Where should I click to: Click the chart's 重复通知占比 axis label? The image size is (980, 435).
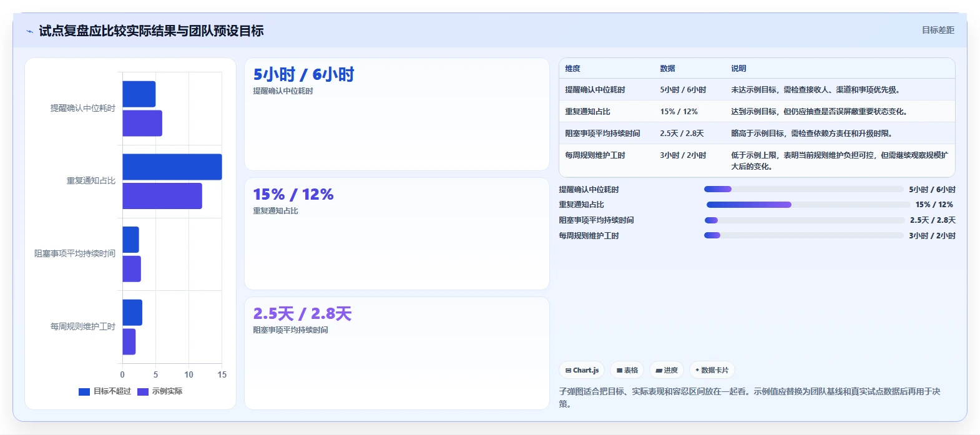(x=91, y=181)
